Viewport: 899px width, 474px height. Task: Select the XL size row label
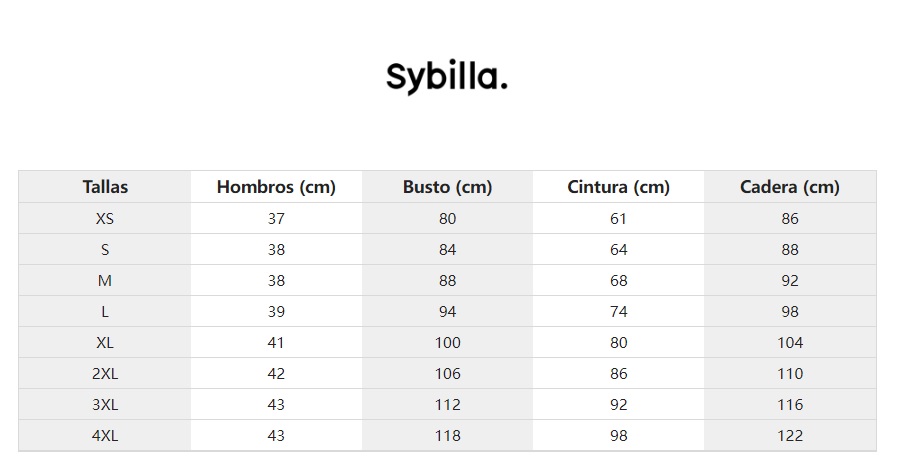105,342
